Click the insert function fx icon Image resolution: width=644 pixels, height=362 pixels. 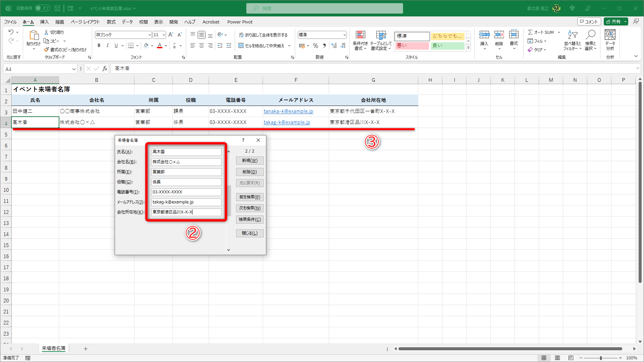point(105,69)
